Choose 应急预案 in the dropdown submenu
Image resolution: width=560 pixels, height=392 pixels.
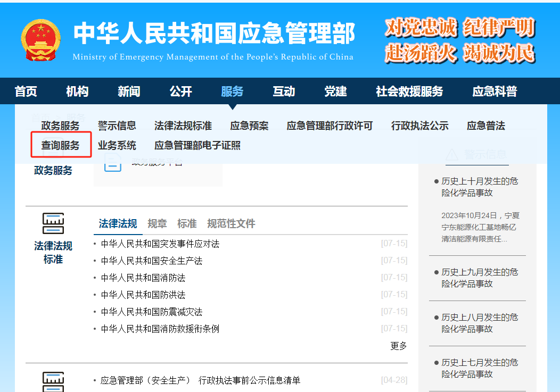click(249, 126)
